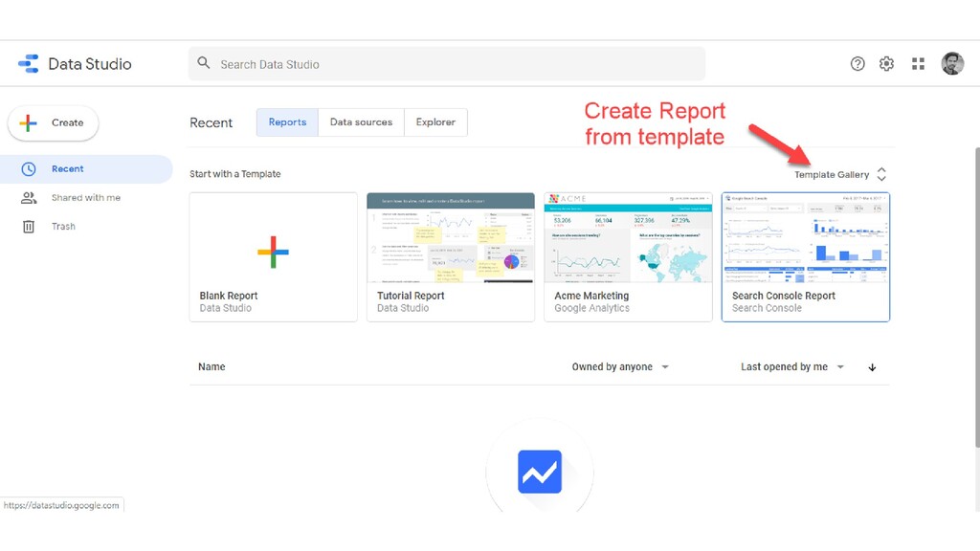This screenshot has width=980, height=551.
Task: Click the page vertical scrollbar
Action: [977, 298]
